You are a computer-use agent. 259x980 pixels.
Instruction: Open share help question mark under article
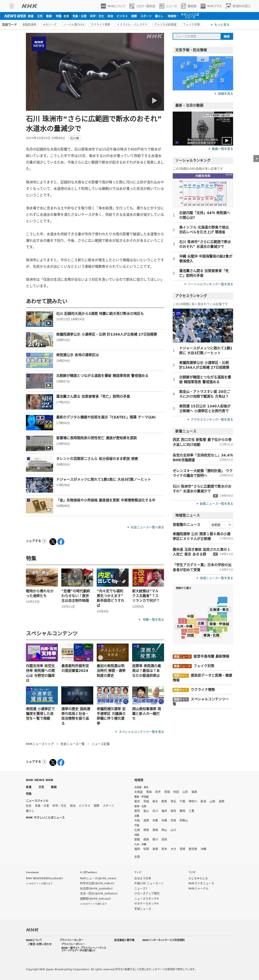[x=44, y=541]
